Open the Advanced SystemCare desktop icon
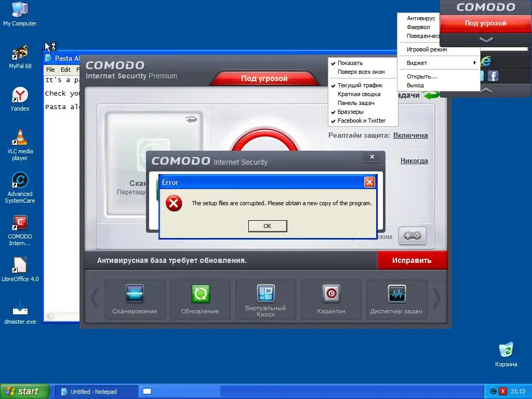This screenshot has width=532, height=399. (20, 188)
